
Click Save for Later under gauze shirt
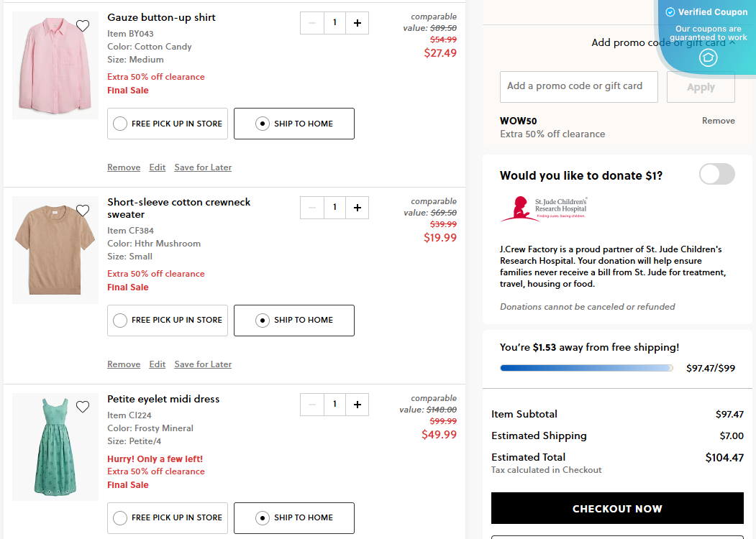tap(203, 167)
